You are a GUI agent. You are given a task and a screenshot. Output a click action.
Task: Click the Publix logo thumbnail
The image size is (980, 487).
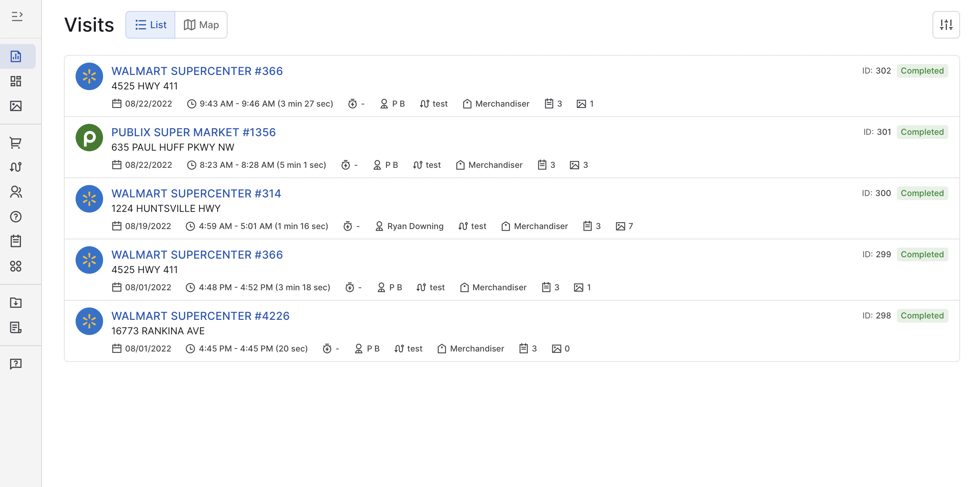[x=89, y=138]
